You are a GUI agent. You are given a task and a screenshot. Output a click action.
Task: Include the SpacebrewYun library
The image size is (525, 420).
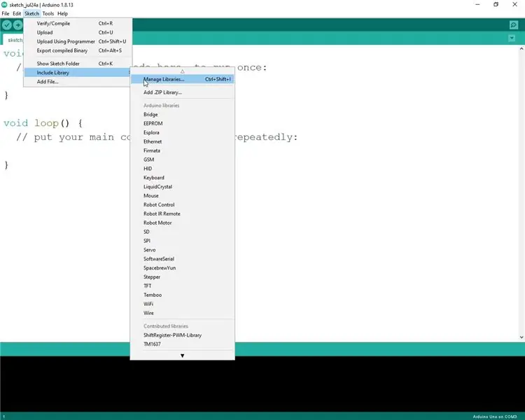[182, 268]
